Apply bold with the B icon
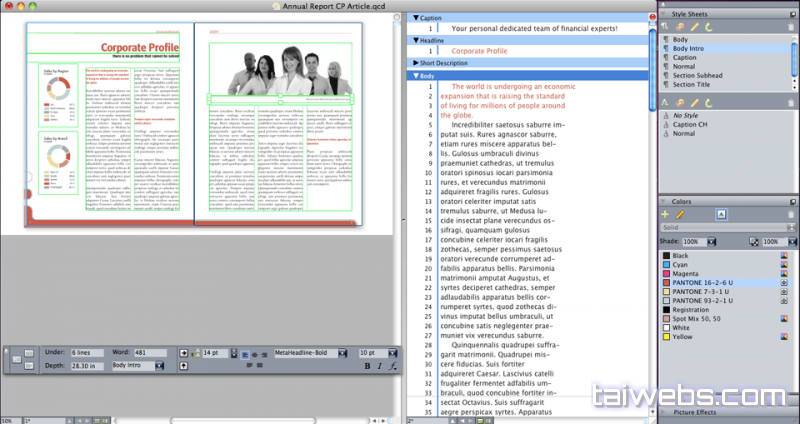800x424 pixels. click(x=367, y=367)
